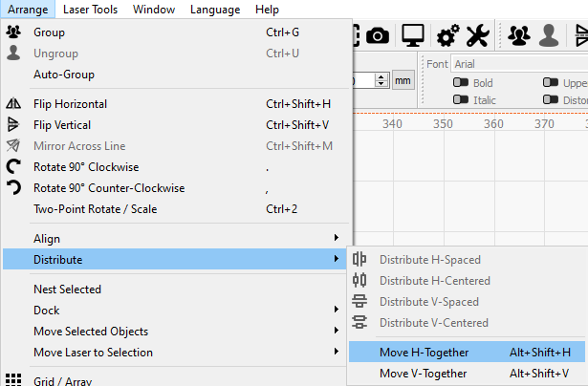Click the Group objects toolbar icon
Image resolution: width=588 pixels, height=386 pixels.
[x=520, y=35]
